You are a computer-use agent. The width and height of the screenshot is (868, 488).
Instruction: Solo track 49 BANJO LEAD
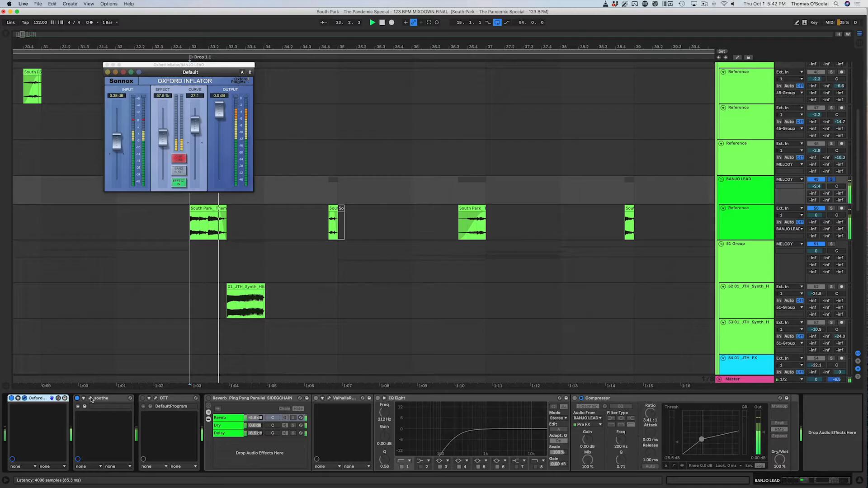[x=831, y=179]
